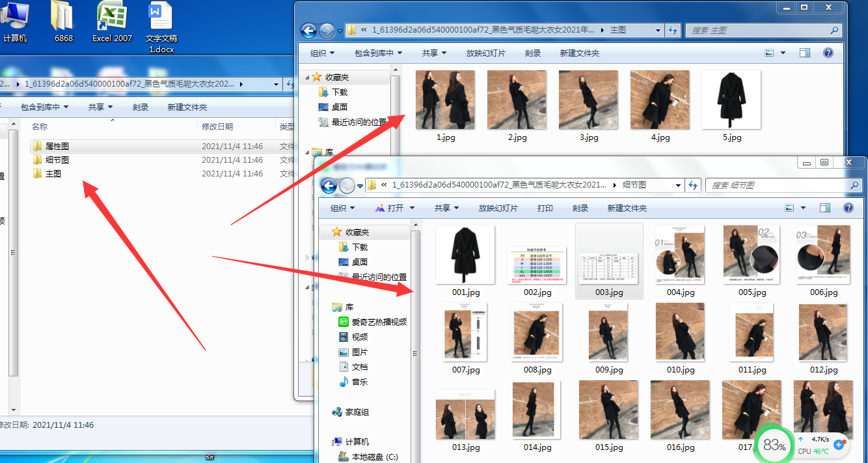Go back in the 主图 window
This screenshot has height=463, width=868.
click(x=308, y=30)
